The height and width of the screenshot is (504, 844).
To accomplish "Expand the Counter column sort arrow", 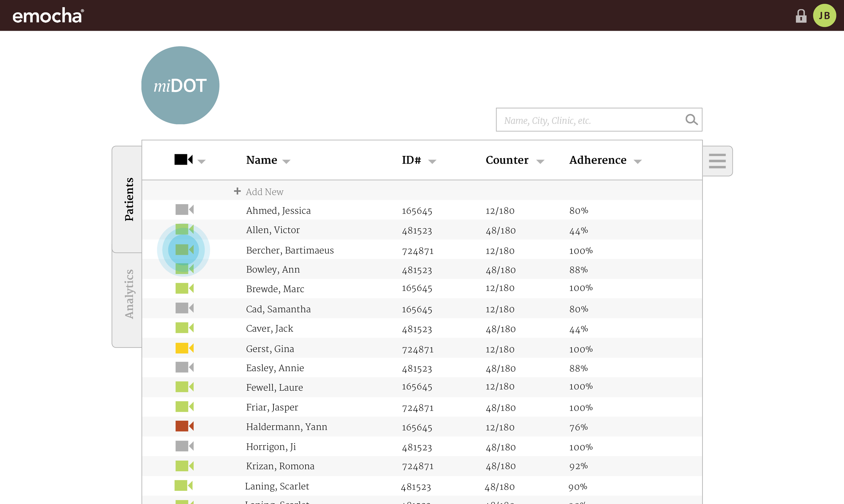I will click(540, 162).
